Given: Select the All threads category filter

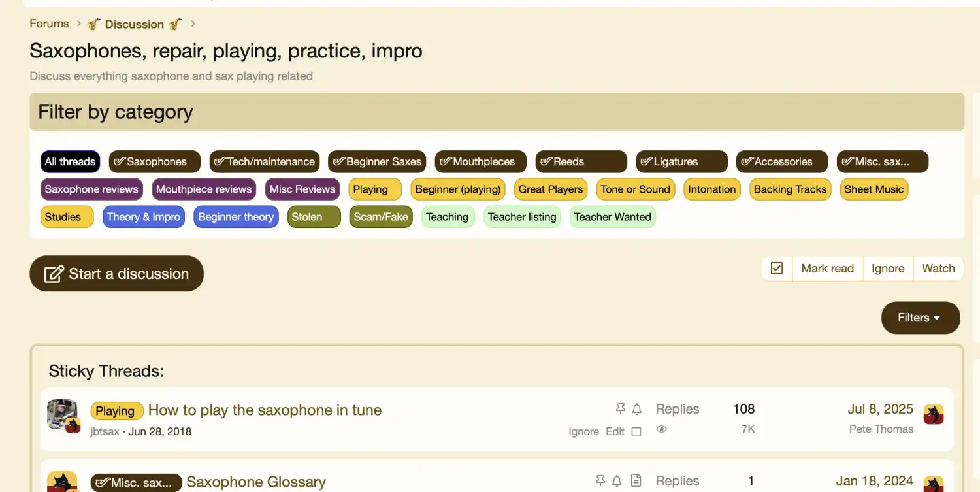Looking at the screenshot, I should pos(70,161).
